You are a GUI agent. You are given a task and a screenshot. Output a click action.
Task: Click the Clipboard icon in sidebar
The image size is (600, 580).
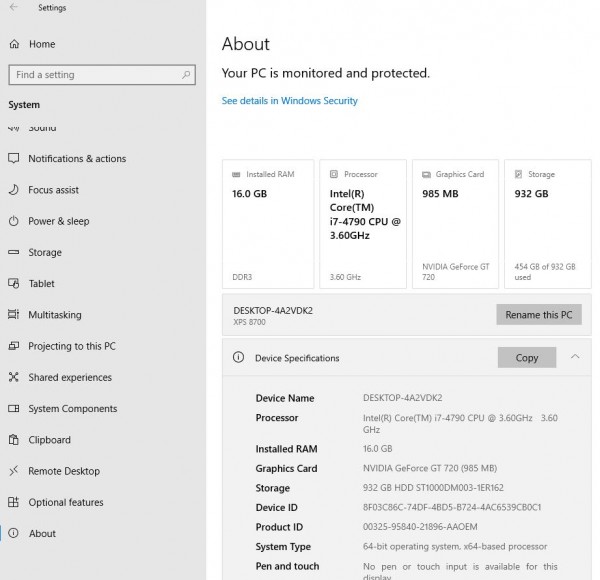click(x=14, y=440)
